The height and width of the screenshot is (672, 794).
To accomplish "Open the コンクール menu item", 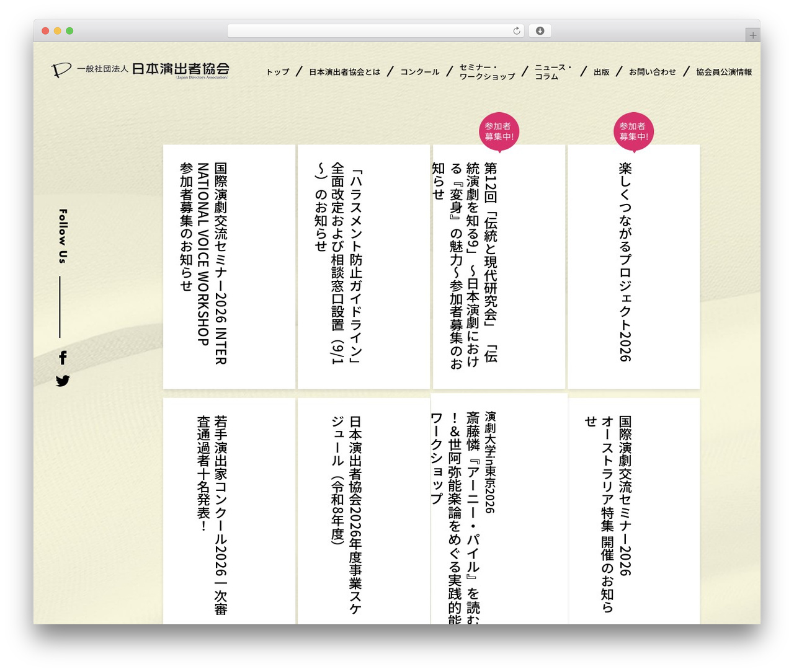I will tap(419, 72).
